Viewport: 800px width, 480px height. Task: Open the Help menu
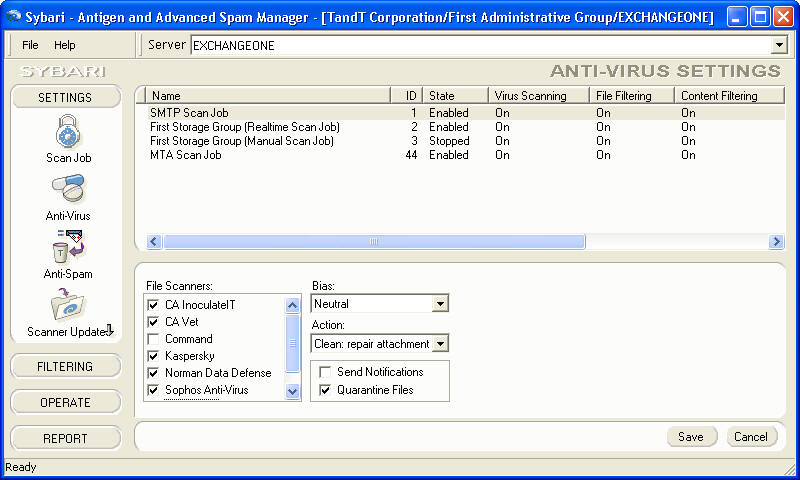click(x=65, y=45)
